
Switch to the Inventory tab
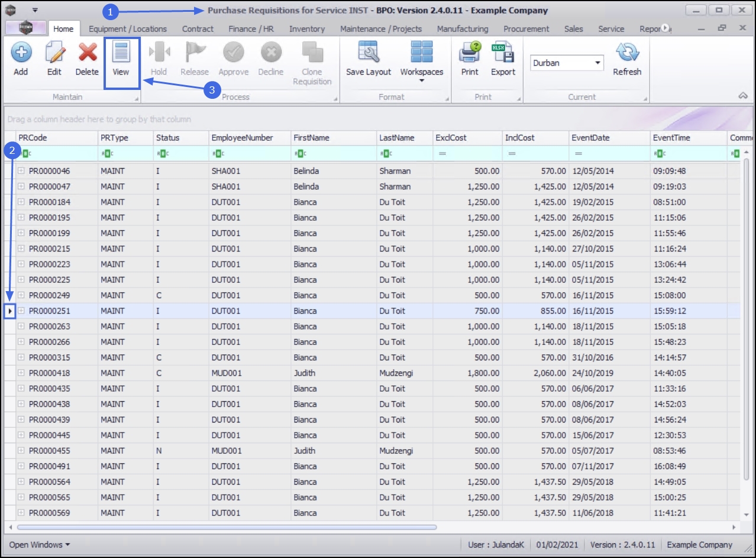tap(307, 29)
